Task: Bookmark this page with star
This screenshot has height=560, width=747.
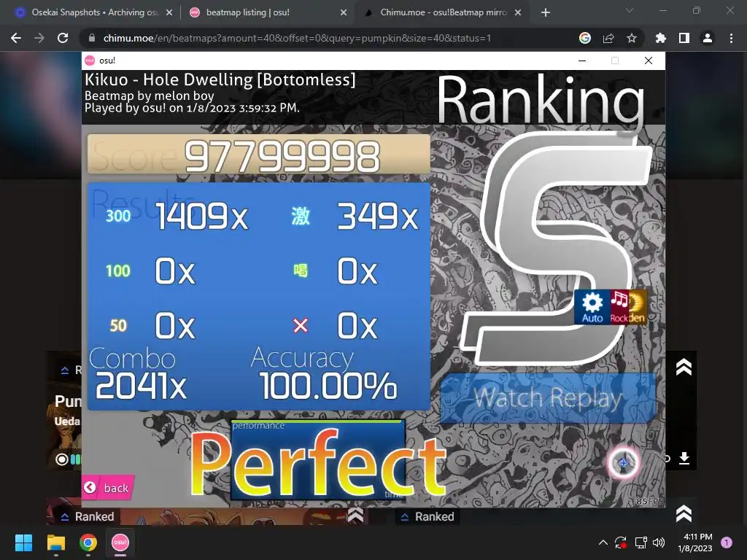Action: pyautogui.click(x=632, y=38)
